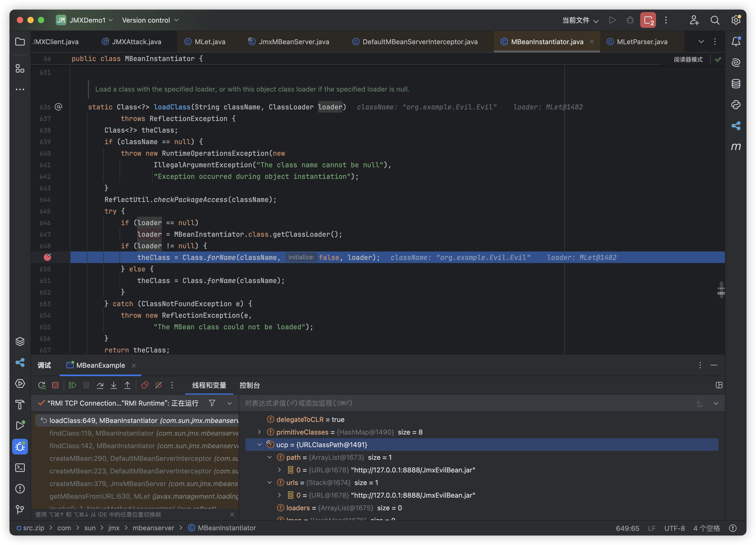The height and width of the screenshot is (545, 756).
Task: Open the Git tool window icon
Action: tap(20, 509)
